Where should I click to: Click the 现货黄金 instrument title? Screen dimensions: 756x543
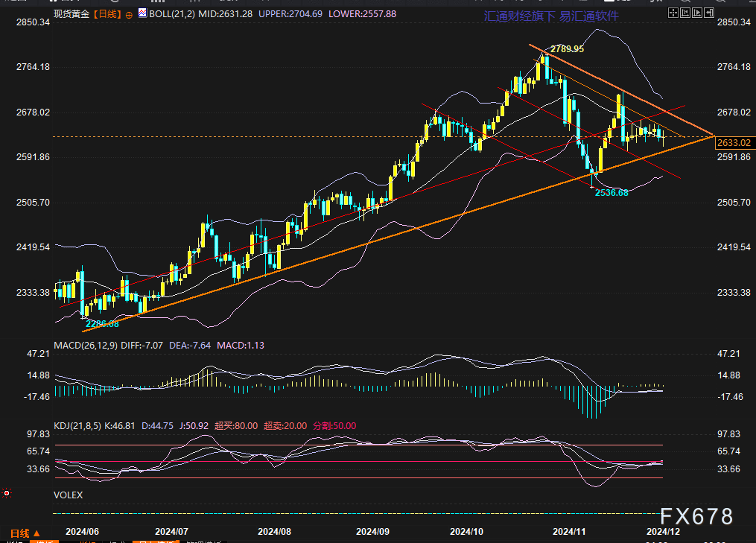click(x=72, y=14)
